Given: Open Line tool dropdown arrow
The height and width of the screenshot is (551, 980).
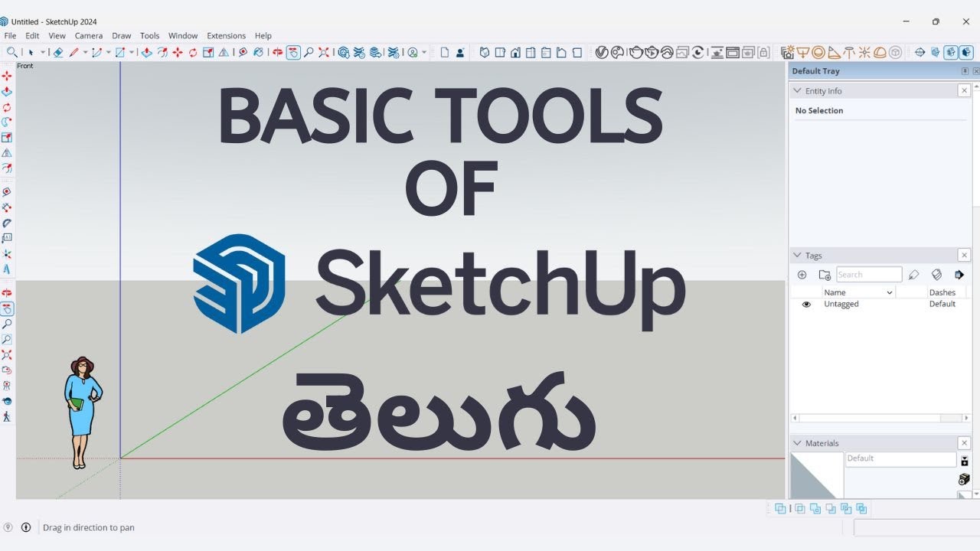Looking at the screenshot, I should click(85, 53).
